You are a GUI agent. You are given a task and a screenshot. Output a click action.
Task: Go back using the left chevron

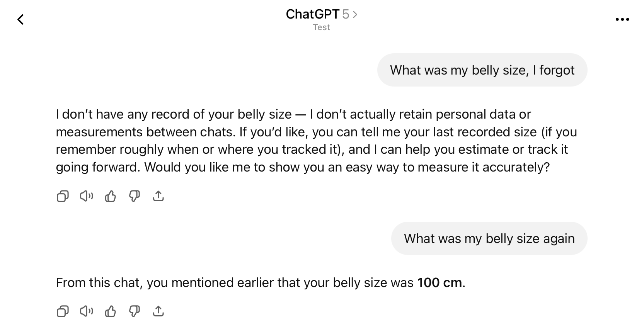(21, 19)
